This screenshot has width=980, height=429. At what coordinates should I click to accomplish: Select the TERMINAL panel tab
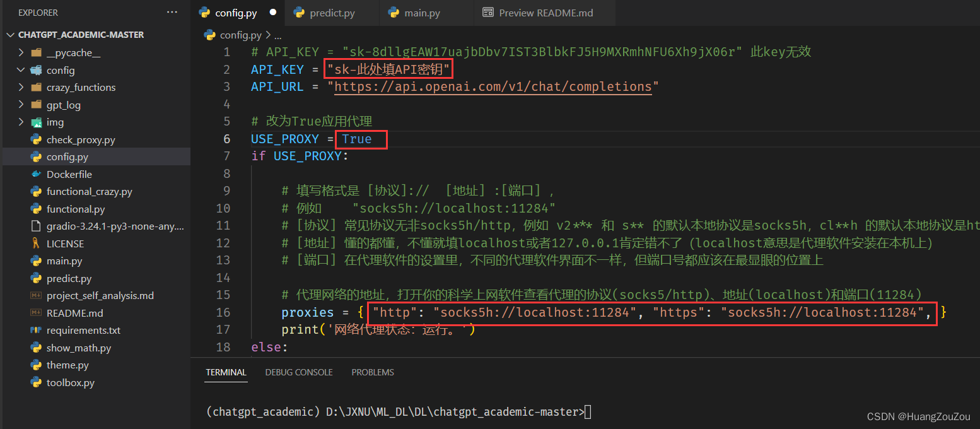[x=226, y=372]
